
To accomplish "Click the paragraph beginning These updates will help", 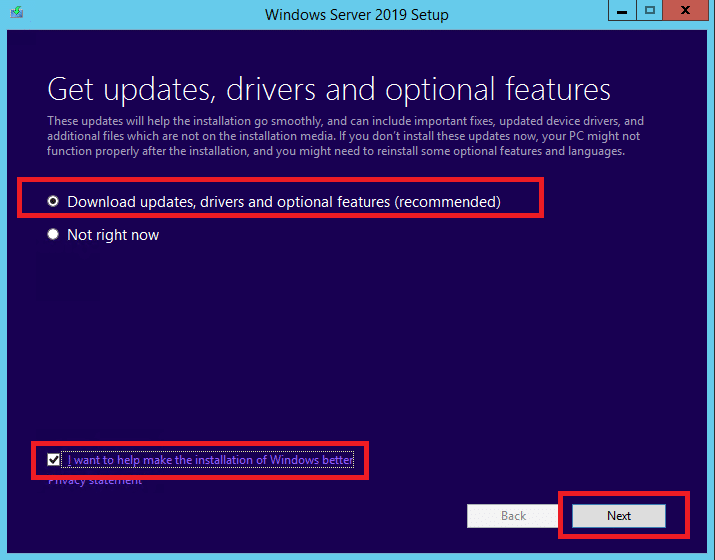I will tap(345, 136).
